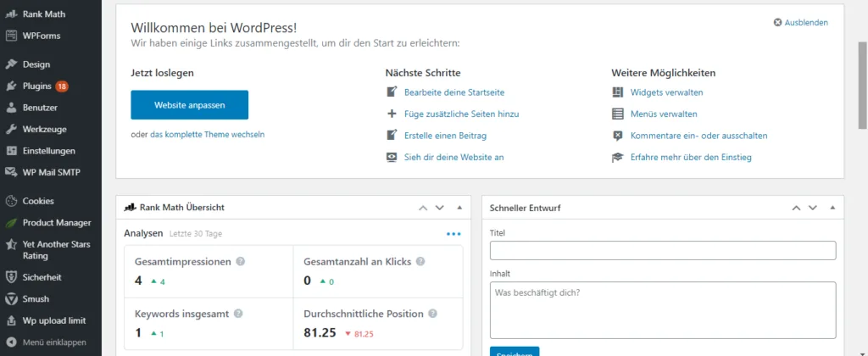The height and width of the screenshot is (356, 868).
Task: Follow the das komplette Theme wechseln link
Action: [x=207, y=135]
